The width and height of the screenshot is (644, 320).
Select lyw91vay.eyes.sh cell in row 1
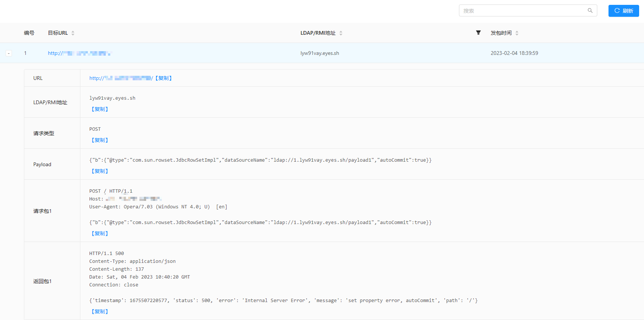point(320,53)
